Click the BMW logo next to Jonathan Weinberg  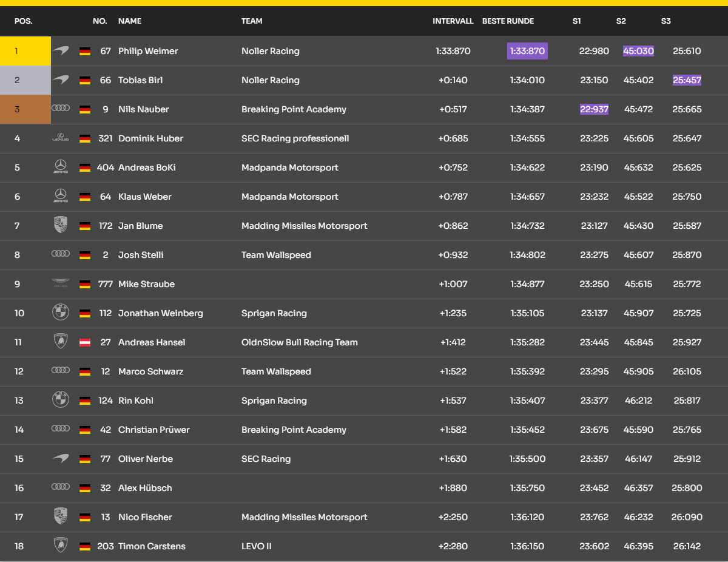click(x=61, y=313)
